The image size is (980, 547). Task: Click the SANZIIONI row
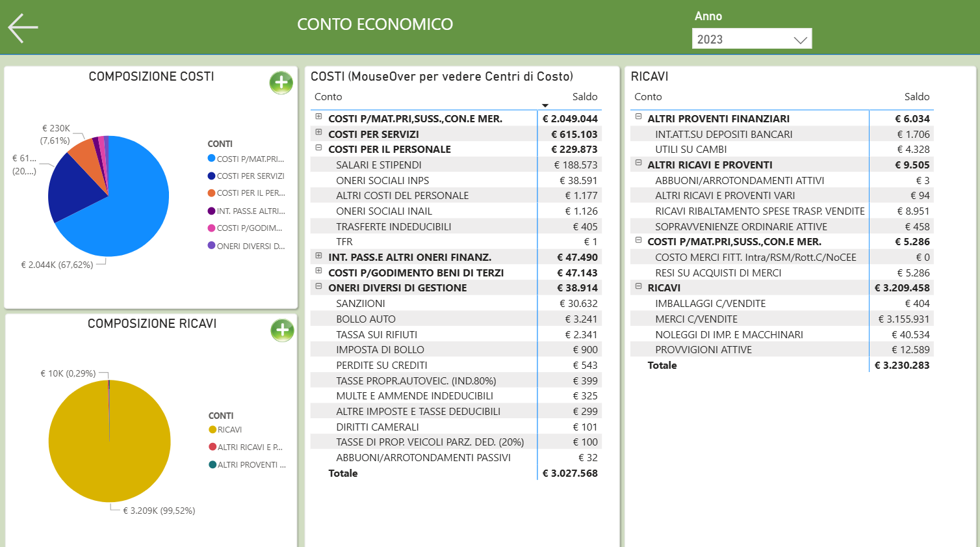[x=456, y=304]
